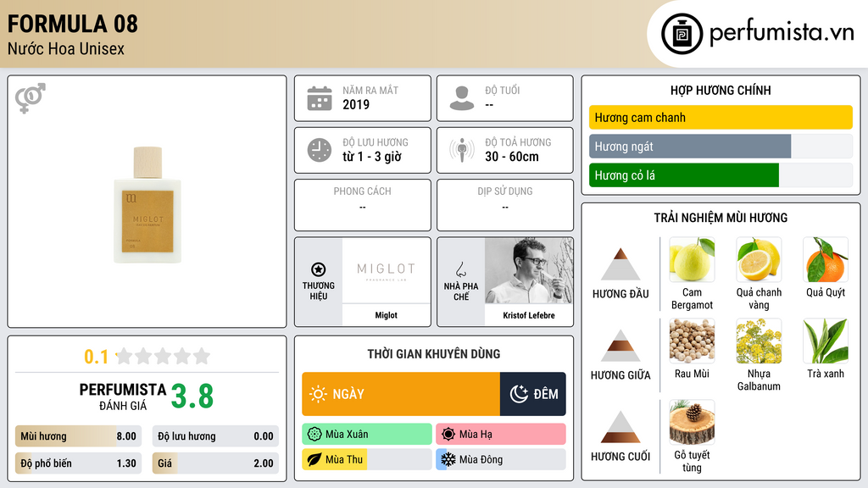Image resolution: width=868 pixels, height=488 pixels.
Task: Click the Hương cam chanh accord bar
Action: (x=721, y=117)
